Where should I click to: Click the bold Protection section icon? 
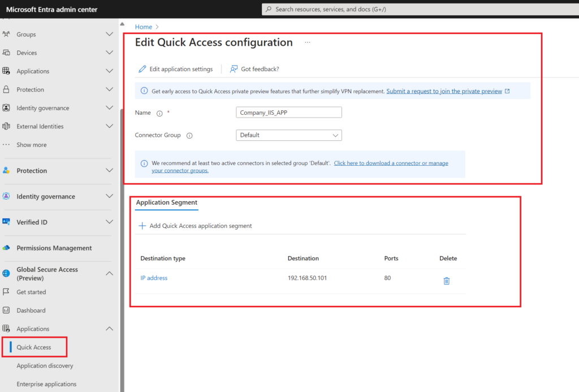click(x=6, y=171)
